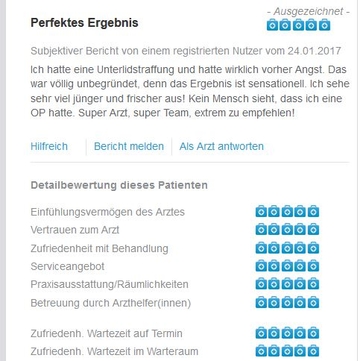Click the Ausgezeichnet rating label
Image resolution: width=360 pixels, height=361 pixels.
tap(308, 12)
